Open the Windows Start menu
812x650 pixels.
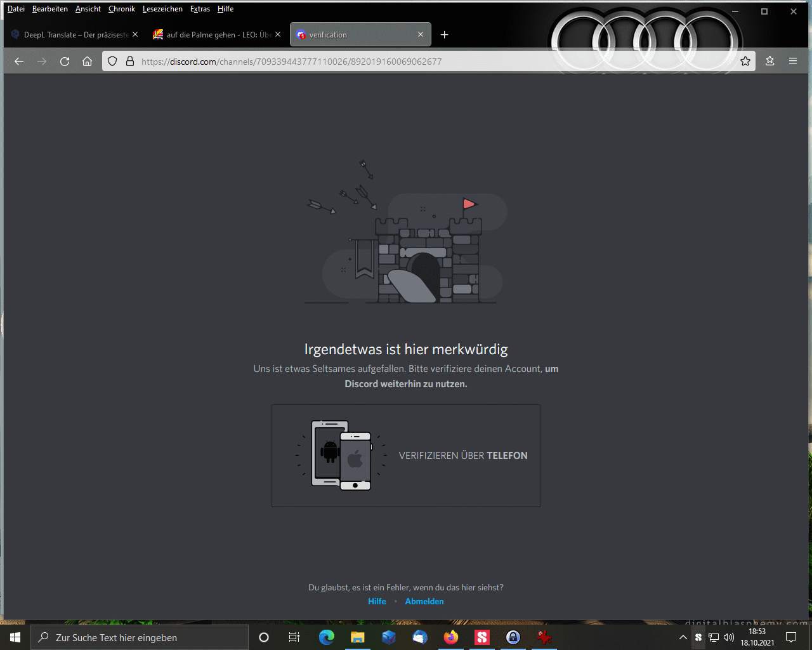(x=15, y=637)
